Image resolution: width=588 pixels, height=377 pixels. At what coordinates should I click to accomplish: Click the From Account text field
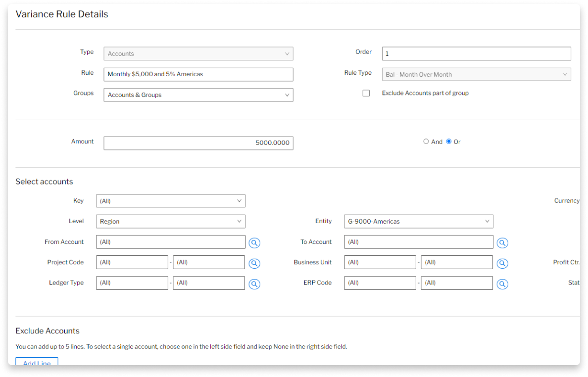coord(171,242)
